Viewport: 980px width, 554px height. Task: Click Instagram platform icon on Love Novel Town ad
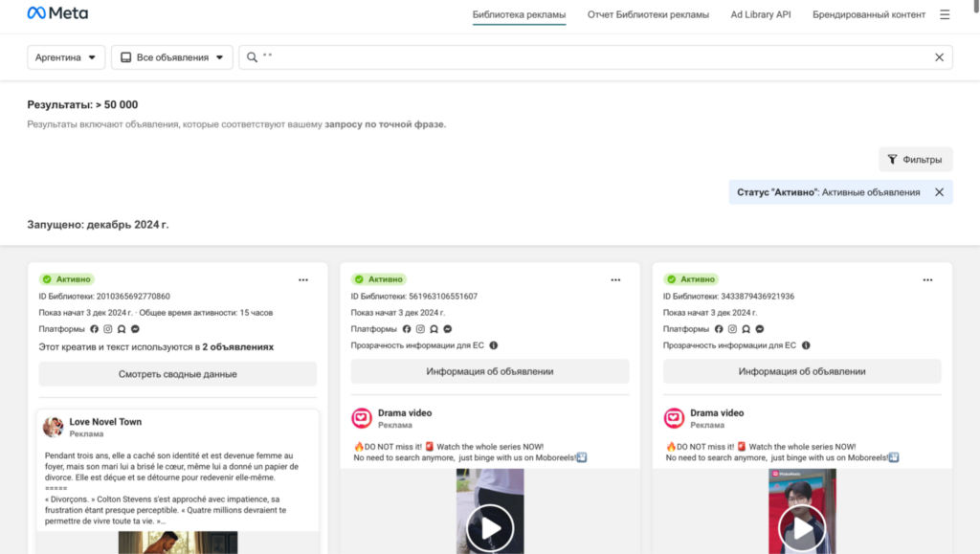pyautogui.click(x=107, y=329)
